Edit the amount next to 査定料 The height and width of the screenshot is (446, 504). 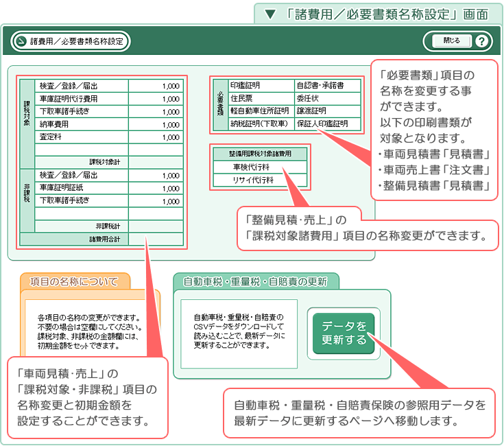(156, 137)
